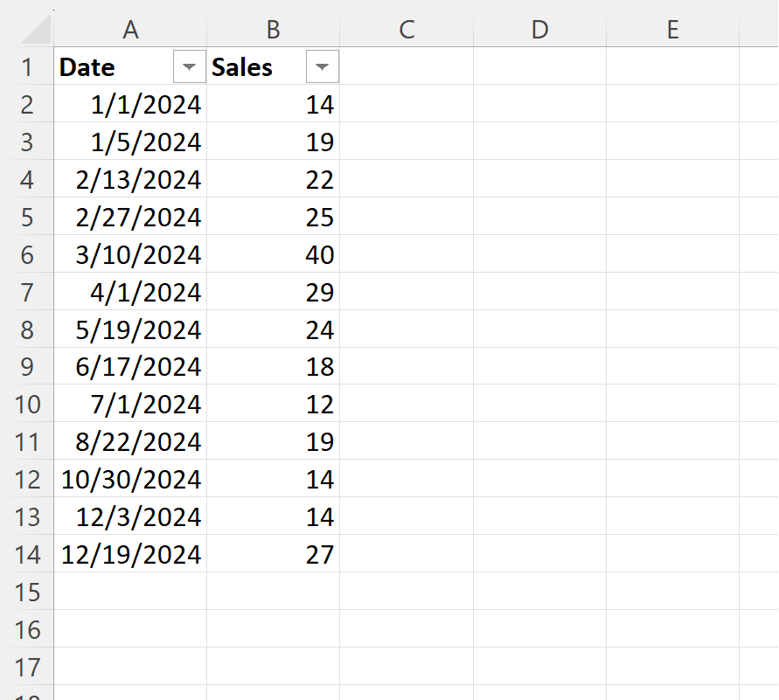Select the cell containing 3/10/2024
Screen dimensions: 779x700
(130, 254)
